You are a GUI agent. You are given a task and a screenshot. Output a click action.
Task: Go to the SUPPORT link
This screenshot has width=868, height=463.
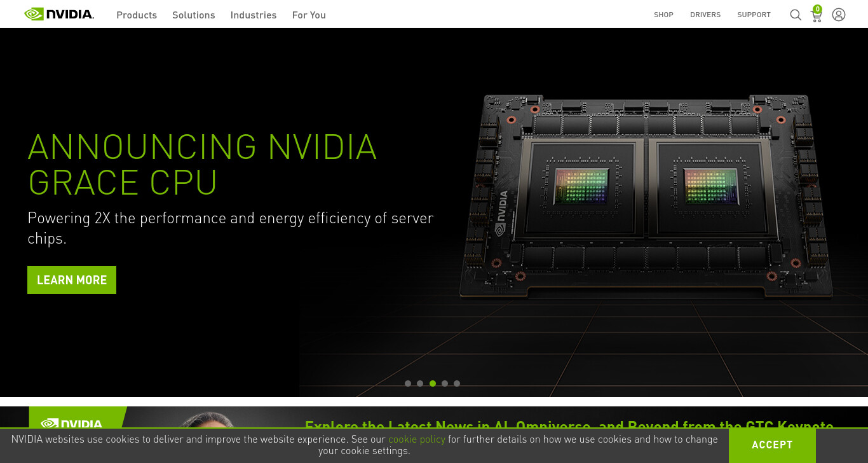tap(754, 15)
